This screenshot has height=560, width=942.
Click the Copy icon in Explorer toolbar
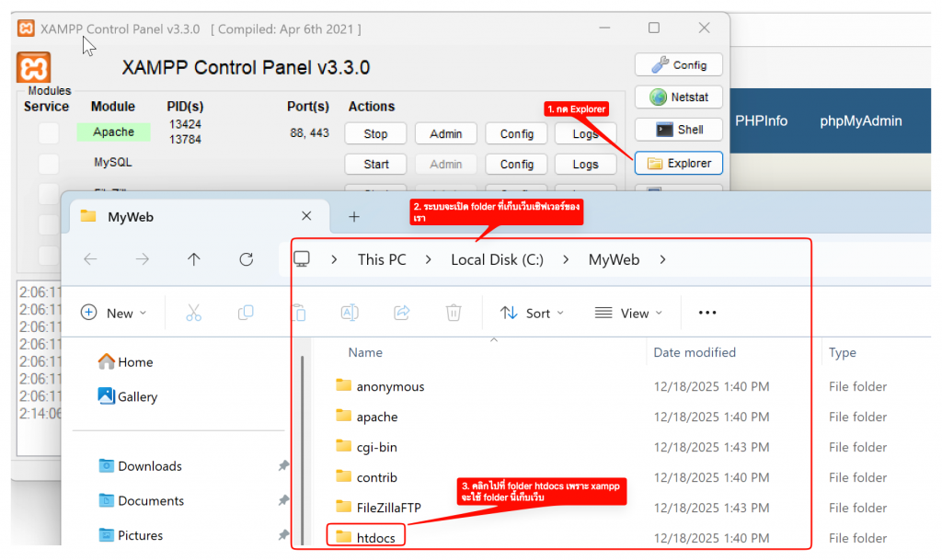pos(246,313)
